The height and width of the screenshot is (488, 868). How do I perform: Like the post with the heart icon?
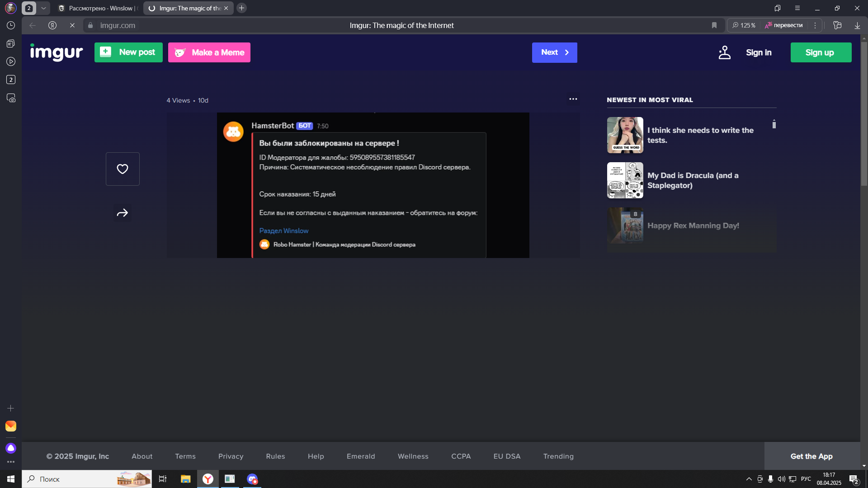[123, 169]
